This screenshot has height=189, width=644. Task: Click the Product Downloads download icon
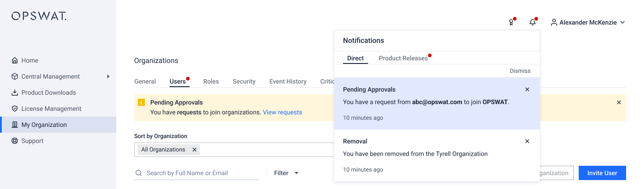(15, 92)
